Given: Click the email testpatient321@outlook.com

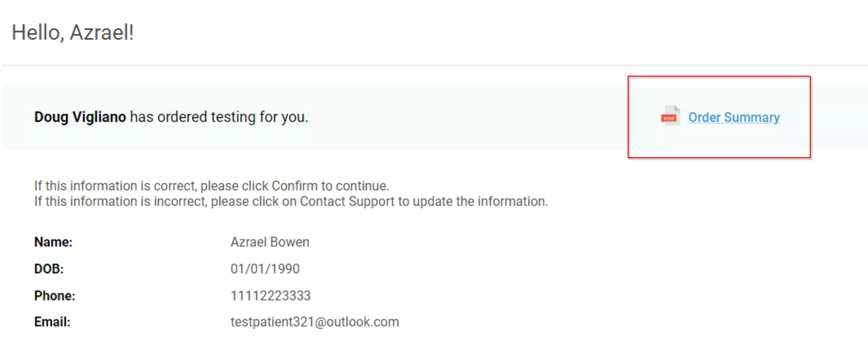Looking at the screenshot, I should pos(315,322).
